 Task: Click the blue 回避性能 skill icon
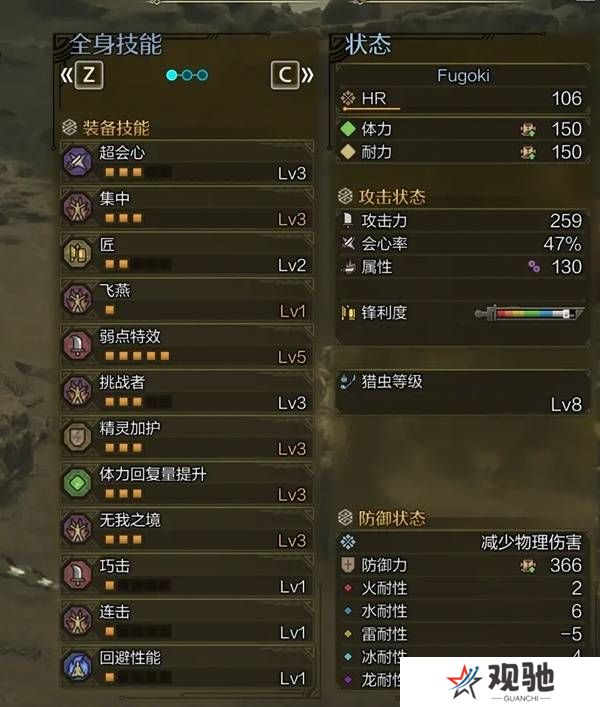[x=78, y=666]
